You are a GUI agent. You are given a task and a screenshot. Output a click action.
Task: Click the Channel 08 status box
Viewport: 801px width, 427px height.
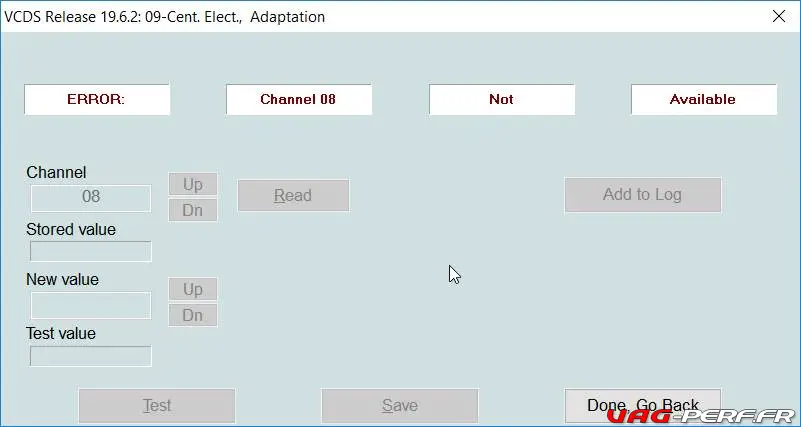pyautogui.click(x=299, y=100)
